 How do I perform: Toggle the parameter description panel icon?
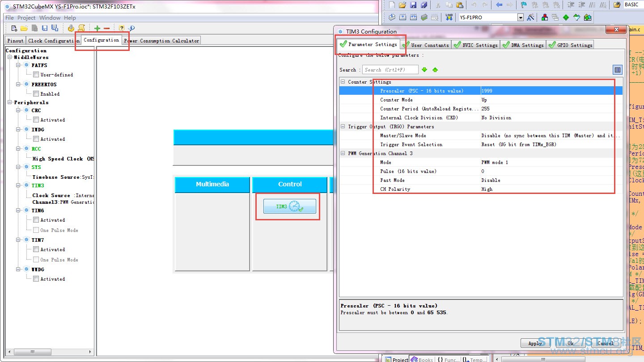pyautogui.click(x=618, y=70)
